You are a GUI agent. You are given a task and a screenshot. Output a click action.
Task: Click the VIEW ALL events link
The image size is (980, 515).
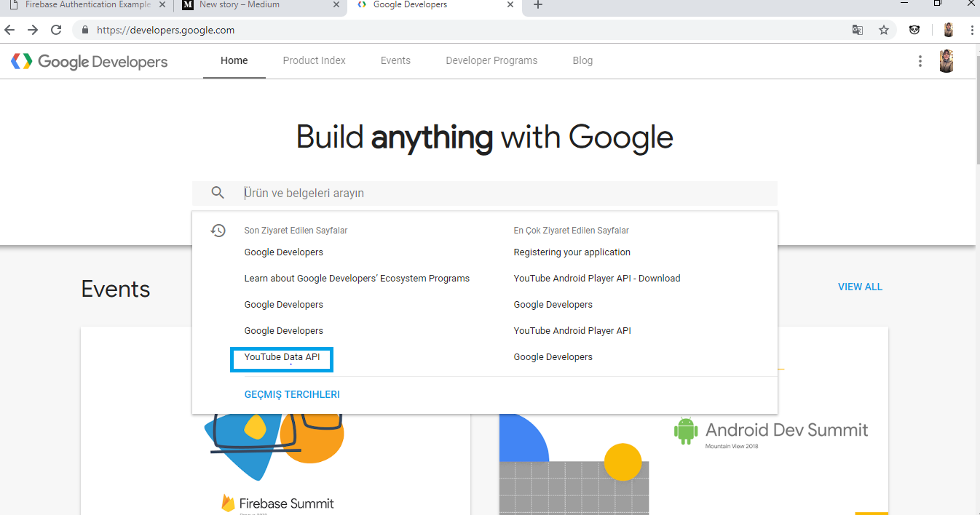click(x=860, y=287)
